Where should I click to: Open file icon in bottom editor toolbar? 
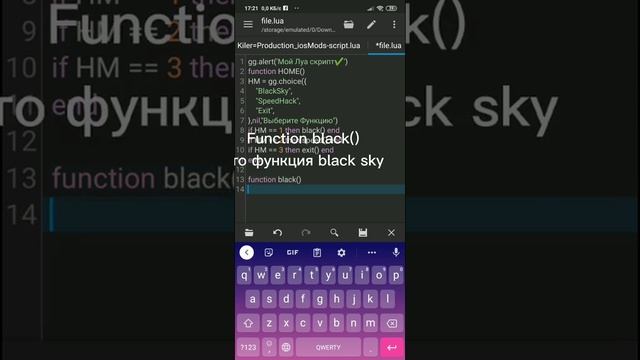coord(249,233)
